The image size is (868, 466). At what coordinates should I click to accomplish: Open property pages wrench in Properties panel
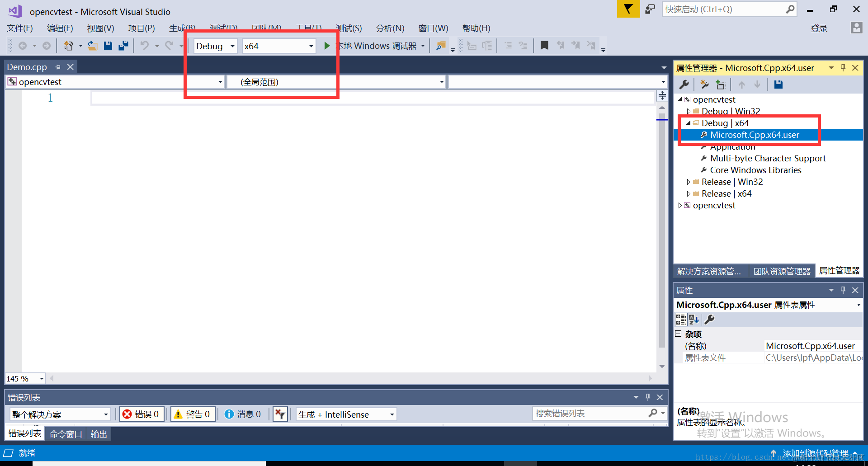[709, 320]
